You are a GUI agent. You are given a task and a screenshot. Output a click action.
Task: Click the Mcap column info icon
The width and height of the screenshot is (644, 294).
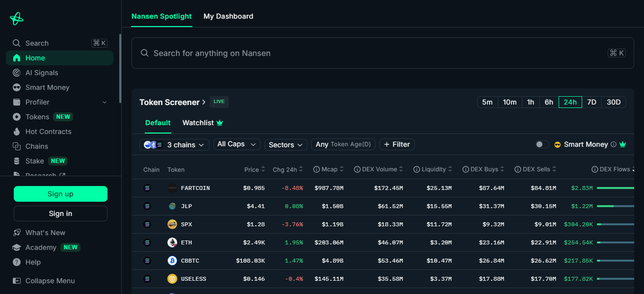(x=317, y=169)
